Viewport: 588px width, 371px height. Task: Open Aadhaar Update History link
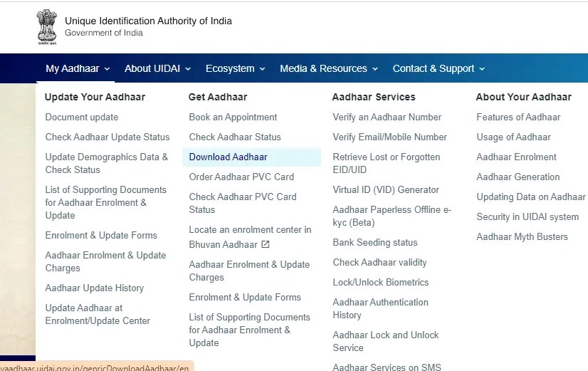pyautogui.click(x=95, y=288)
